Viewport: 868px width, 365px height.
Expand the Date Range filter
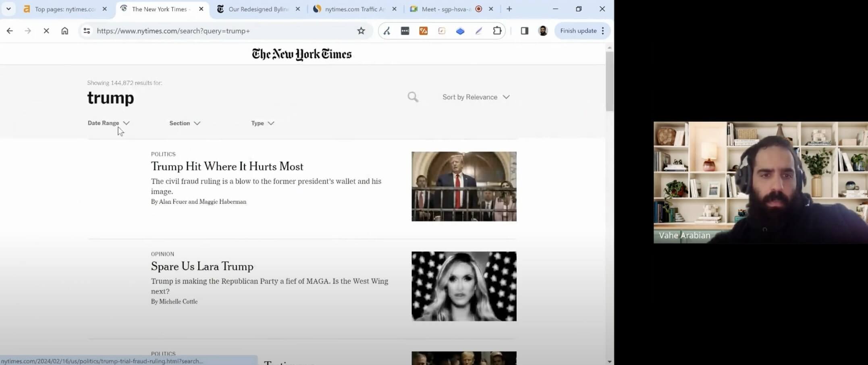point(108,123)
